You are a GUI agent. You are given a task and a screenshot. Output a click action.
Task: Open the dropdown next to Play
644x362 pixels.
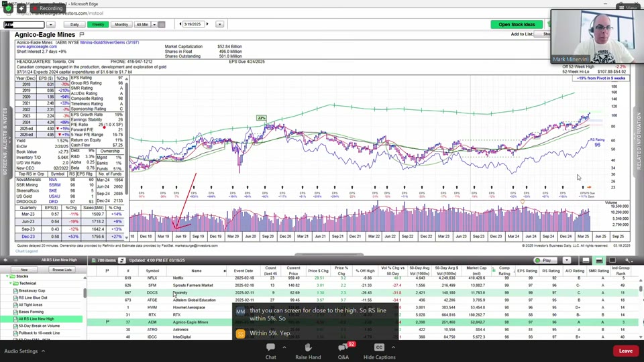[566, 260]
